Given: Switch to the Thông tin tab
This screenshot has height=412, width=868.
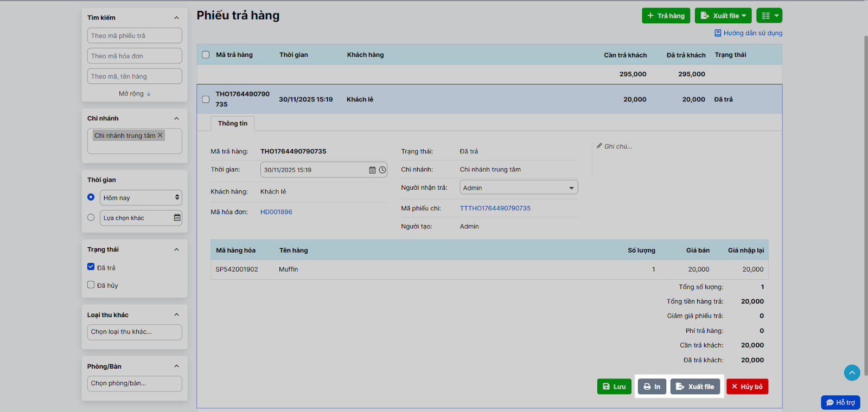Looking at the screenshot, I should click(x=233, y=124).
